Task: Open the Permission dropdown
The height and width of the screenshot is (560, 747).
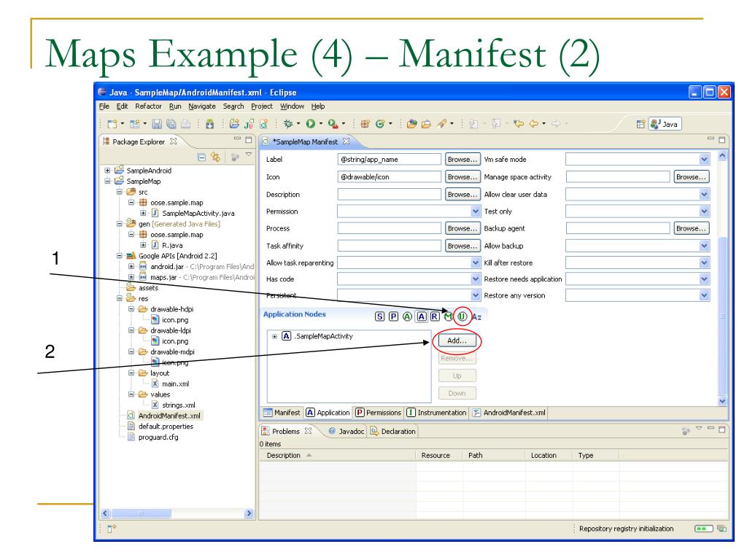Action: 476,211
